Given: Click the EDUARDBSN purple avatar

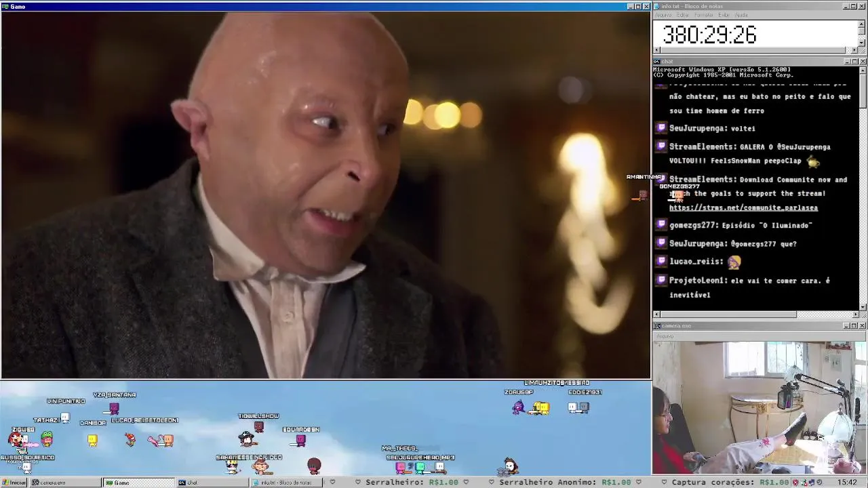Looking at the screenshot, I should click(301, 440).
